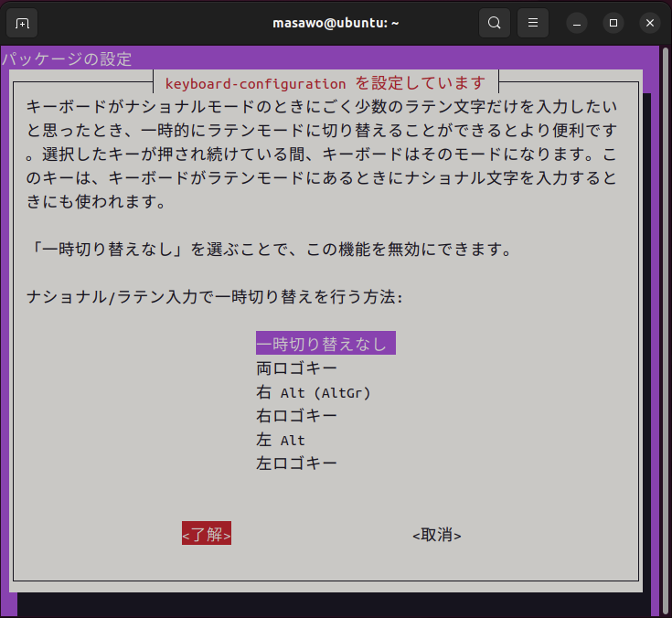The image size is (672, 618).
Task: Select 右ロゴキー option
Action: (296, 416)
